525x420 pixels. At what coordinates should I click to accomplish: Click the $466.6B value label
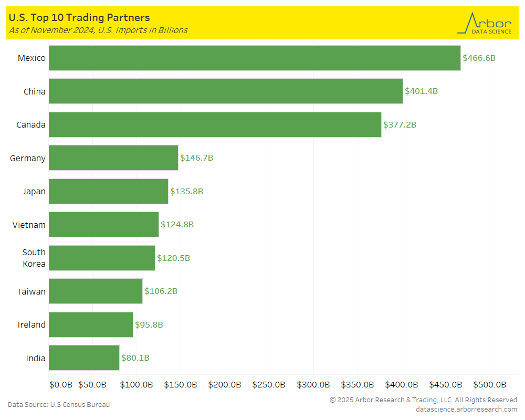point(479,58)
